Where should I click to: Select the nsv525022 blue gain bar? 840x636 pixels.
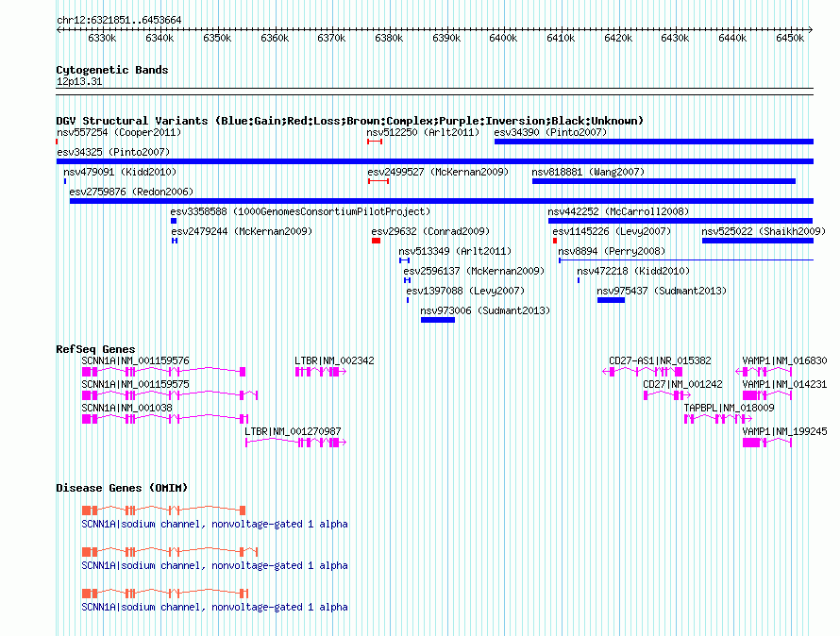pyautogui.click(x=758, y=241)
